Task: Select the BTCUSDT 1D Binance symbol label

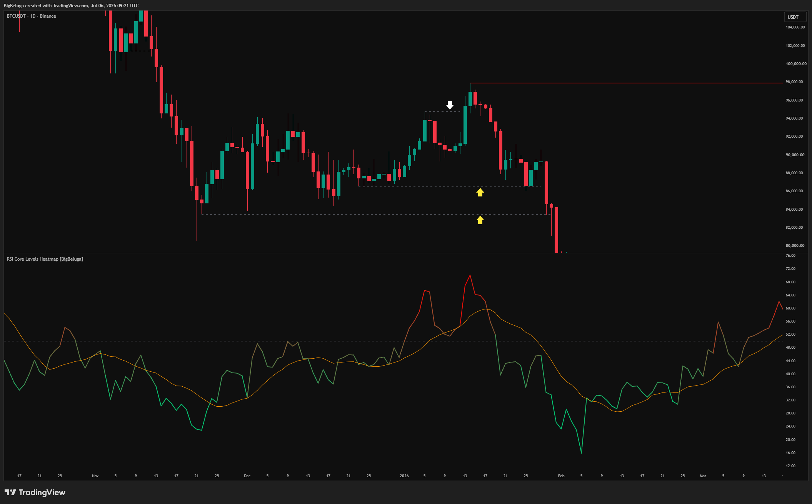Action: [x=32, y=16]
